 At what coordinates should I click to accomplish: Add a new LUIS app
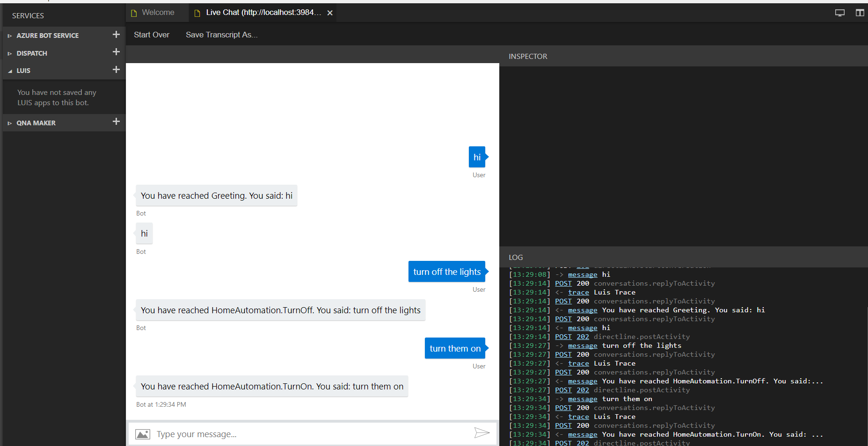coord(116,70)
